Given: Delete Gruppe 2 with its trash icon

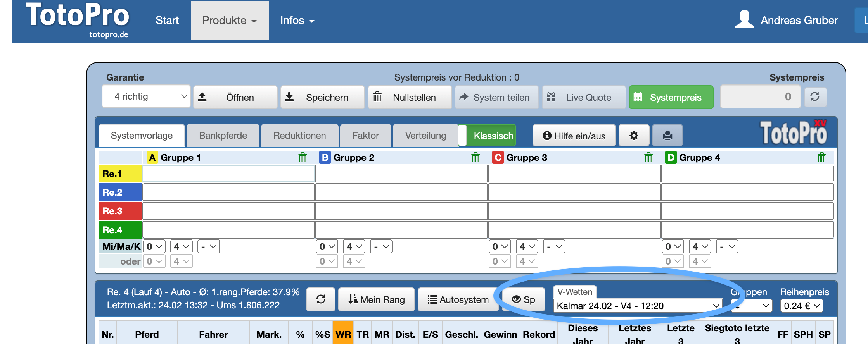Looking at the screenshot, I should 475,158.
